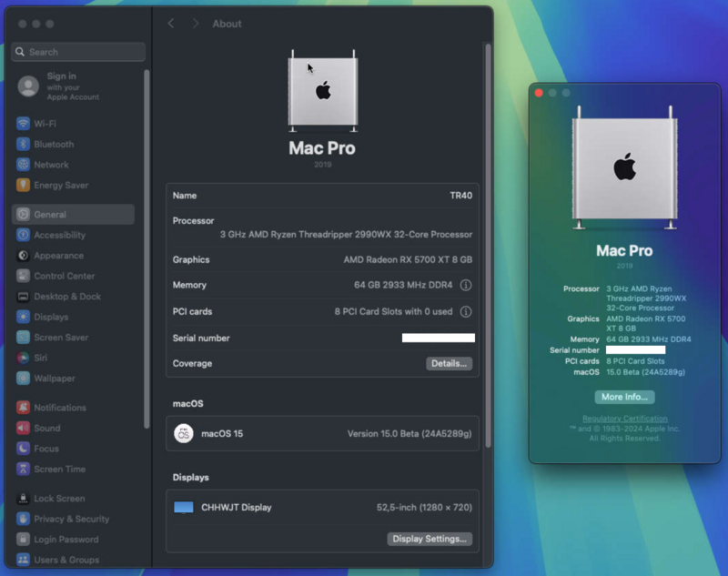Open Wallpaper icon in sidebar
The width and height of the screenshot is (728, 576).
coord(23,378)
